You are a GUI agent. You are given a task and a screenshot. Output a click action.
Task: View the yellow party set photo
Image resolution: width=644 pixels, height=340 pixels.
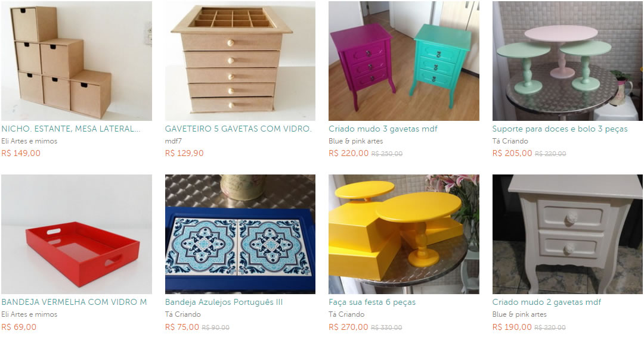click(x=404, y=234)
